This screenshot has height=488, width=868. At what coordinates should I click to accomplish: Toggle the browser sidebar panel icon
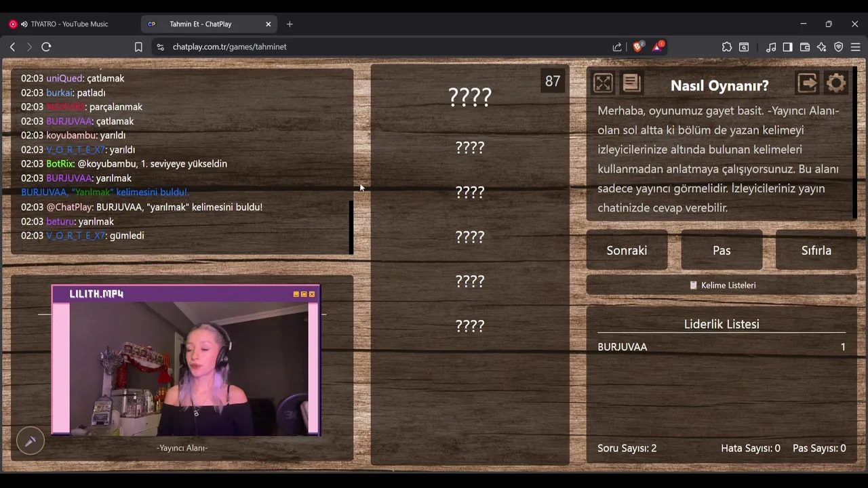click(x=787, y=47)
